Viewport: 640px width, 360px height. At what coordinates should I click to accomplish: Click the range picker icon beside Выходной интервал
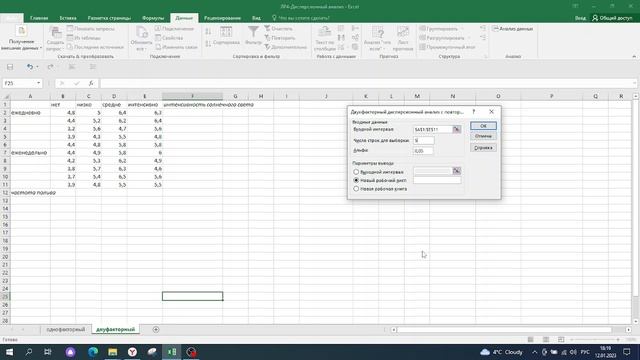point(457,171)
